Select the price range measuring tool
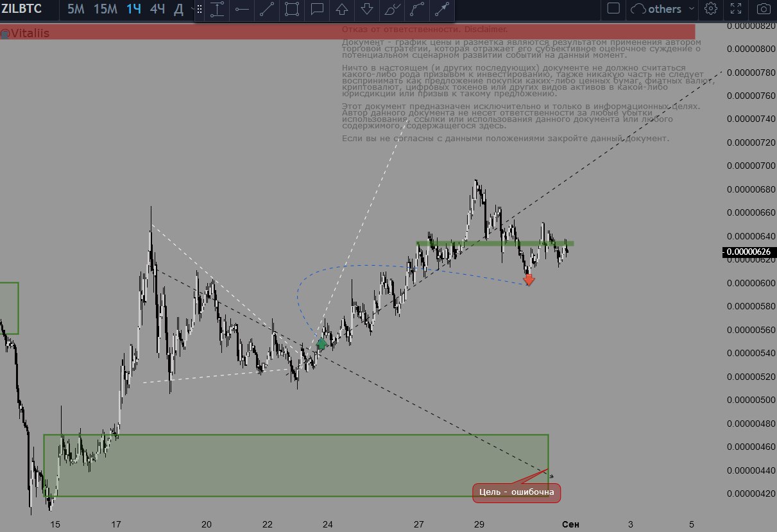The image size is (777, 532). click(x=218, y=9)
